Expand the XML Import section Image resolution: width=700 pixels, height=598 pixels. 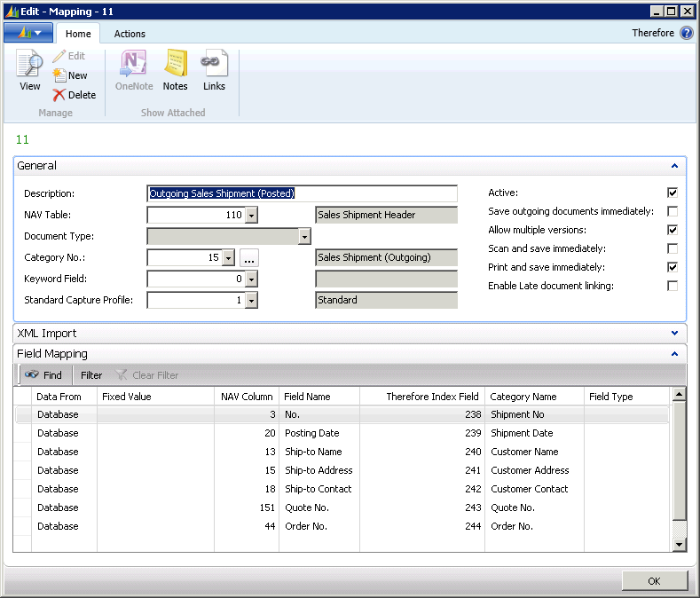tap(674, 334)
